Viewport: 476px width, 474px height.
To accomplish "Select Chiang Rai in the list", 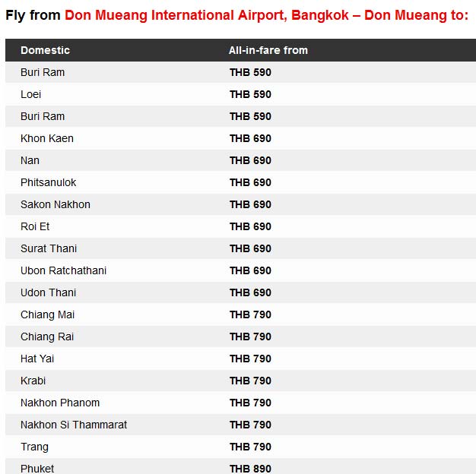I will [47, 337].
